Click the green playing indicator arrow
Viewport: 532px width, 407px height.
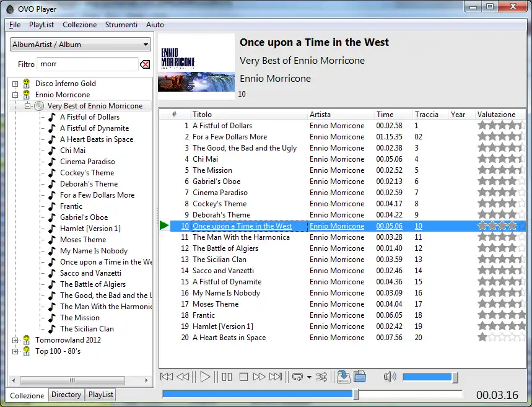[164, 225]
